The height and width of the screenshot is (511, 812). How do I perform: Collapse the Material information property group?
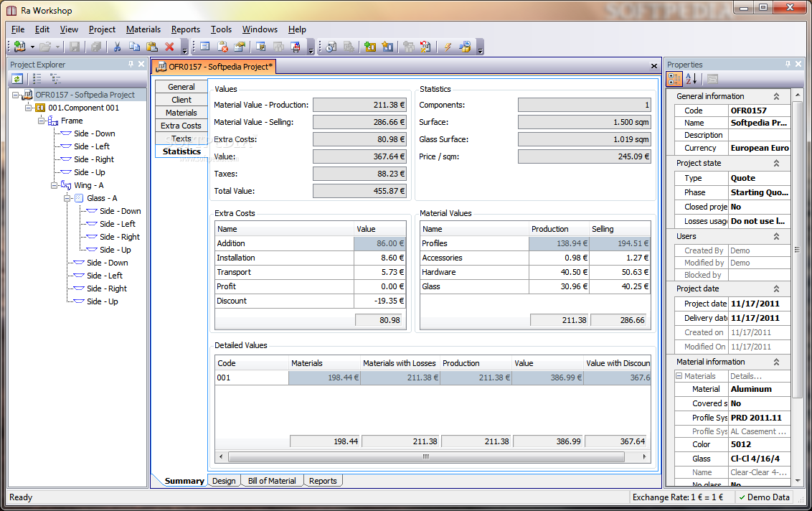pos(776,362)
